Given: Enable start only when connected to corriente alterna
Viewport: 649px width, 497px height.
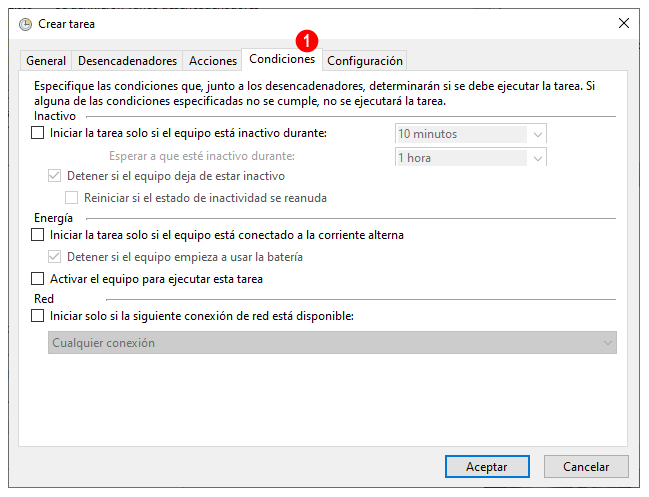Looking at the screenshot, I should coord(38,235).
